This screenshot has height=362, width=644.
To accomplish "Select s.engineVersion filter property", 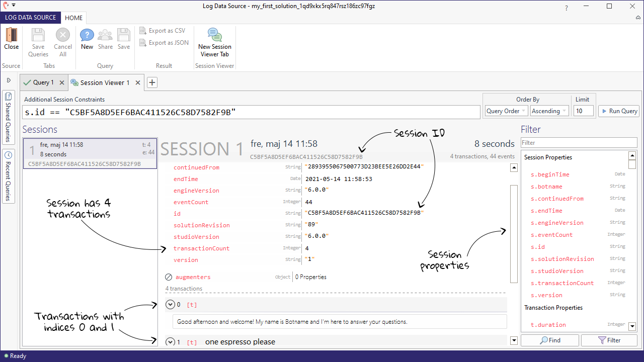I will point(557,223).
